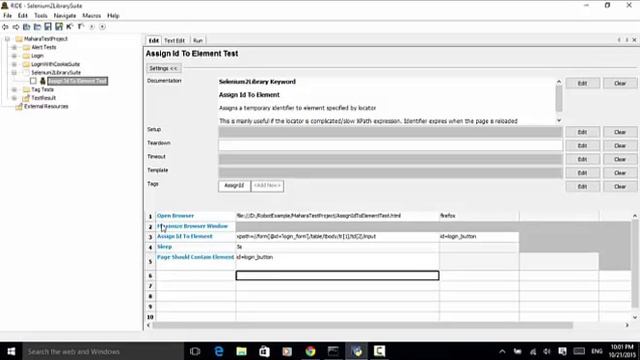
Task: Click the Add New tag field
Action: point(267,186)
